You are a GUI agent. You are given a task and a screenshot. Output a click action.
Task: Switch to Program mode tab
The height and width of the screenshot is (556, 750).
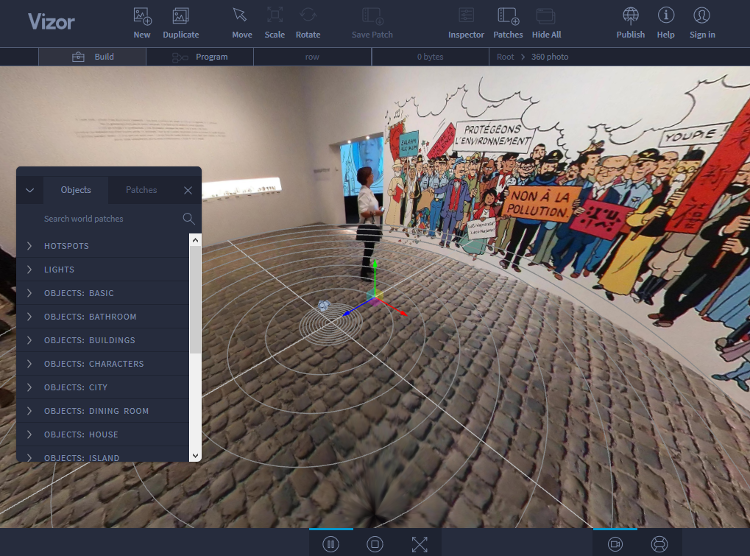point(200,57)
